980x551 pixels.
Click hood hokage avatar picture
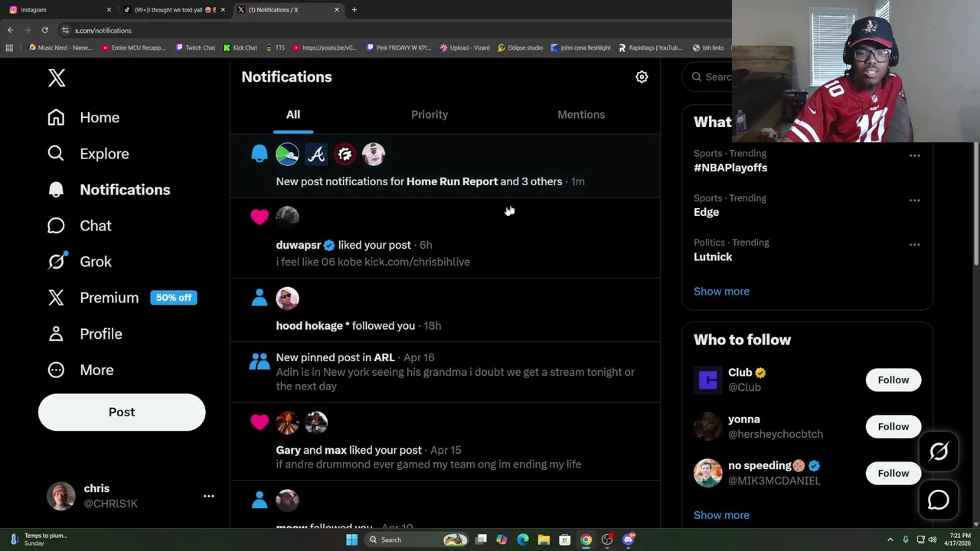click(287, 298)
